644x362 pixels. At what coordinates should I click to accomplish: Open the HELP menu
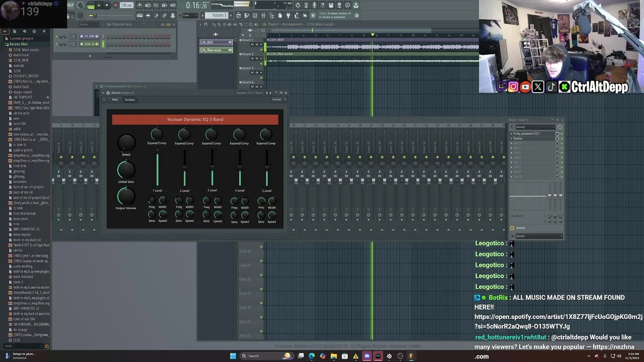(70, 5)
